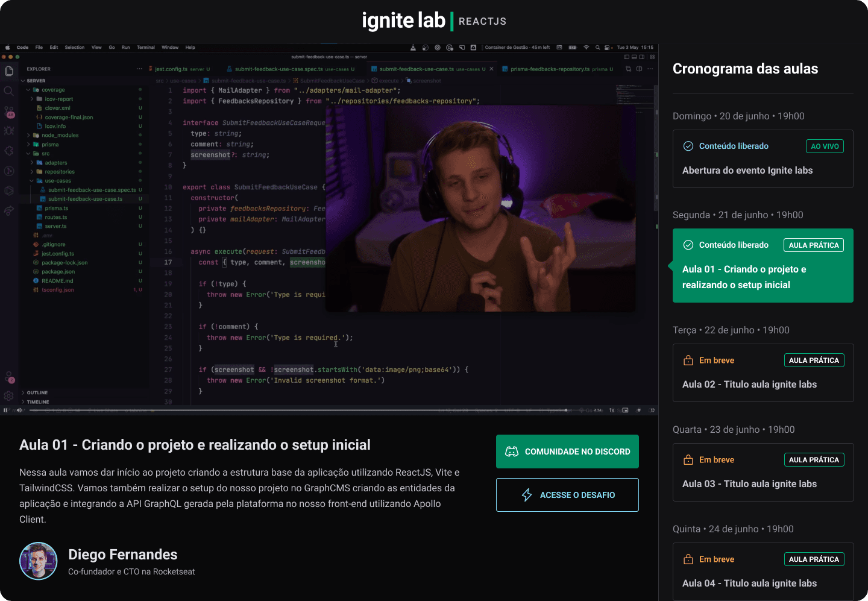Toggle picture-in-picture on video player
Viewport: 868px width, 601px height.
coord(625,410)
